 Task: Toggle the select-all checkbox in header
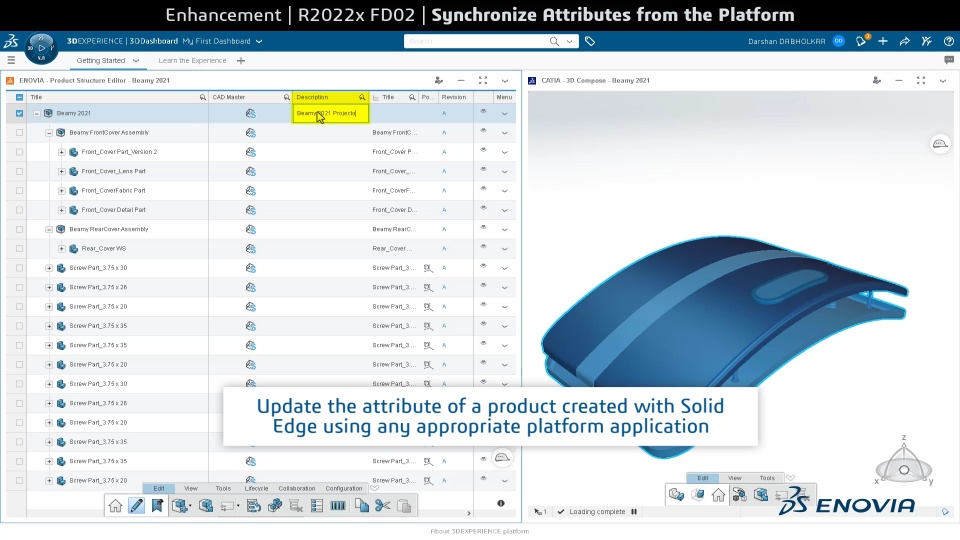point(20,97)
